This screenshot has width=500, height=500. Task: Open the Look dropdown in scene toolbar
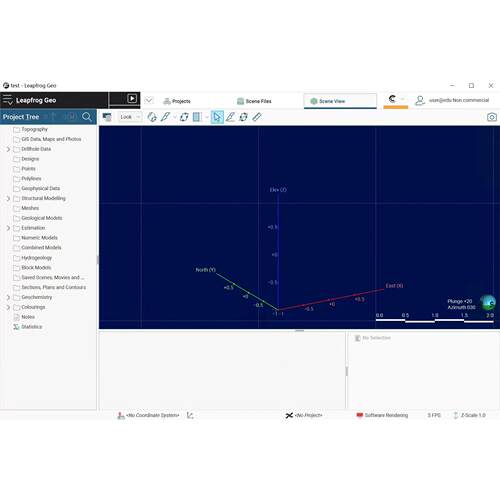130,117
